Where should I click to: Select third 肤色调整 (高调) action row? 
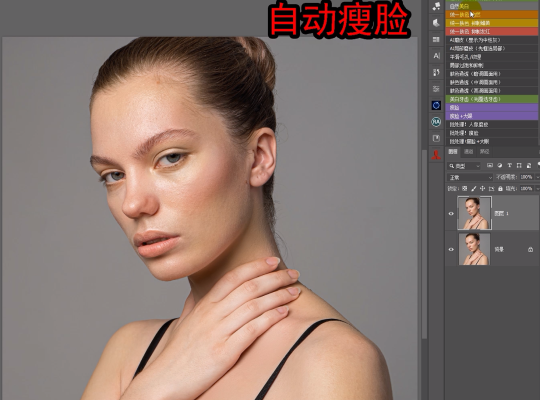click(x=491, y=91)
